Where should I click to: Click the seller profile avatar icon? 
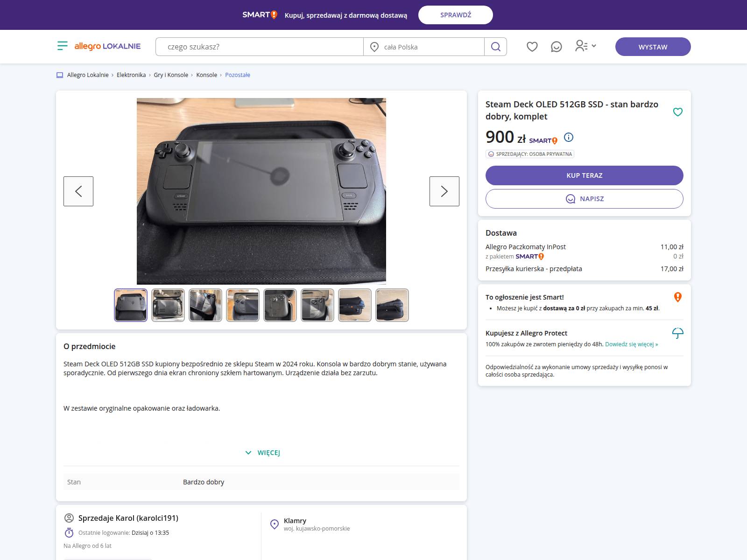(x=69, y=518)
